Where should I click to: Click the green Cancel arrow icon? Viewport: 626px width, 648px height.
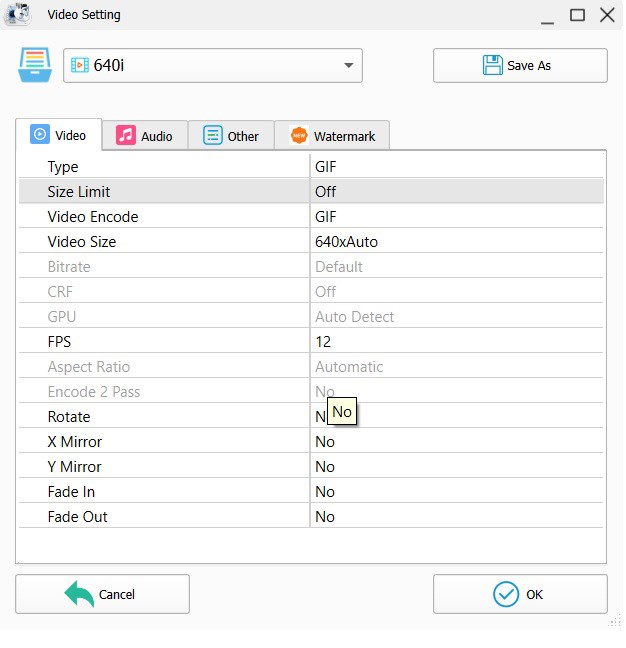point(79,594)
